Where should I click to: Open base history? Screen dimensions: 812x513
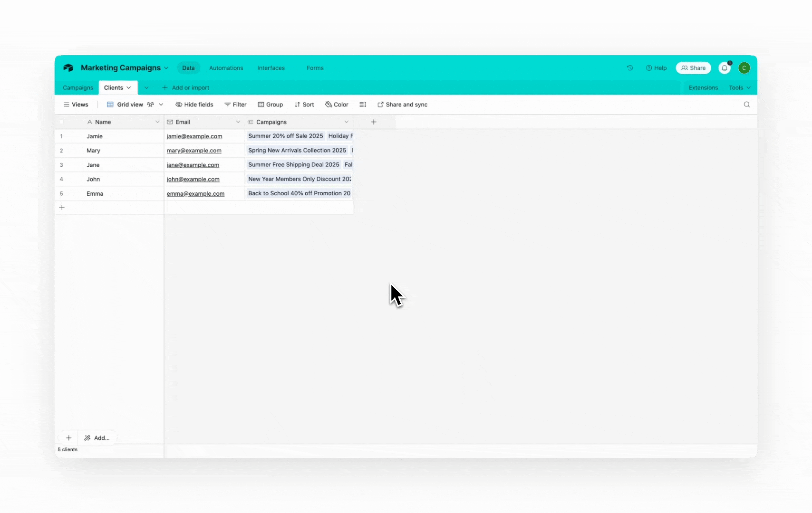coord(629,68)
